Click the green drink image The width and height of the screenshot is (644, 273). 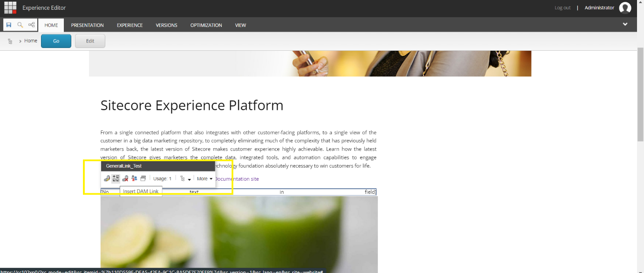click(x=239, y=234)
